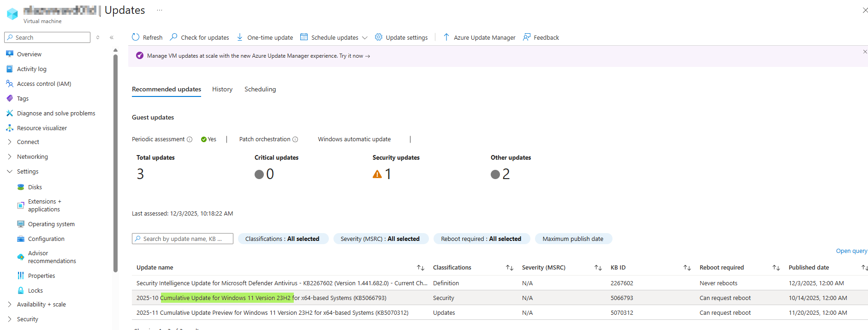This screenshot has width=868, height=330.
Task: Open Access control (IAM)
Action: tap(44, 84)
